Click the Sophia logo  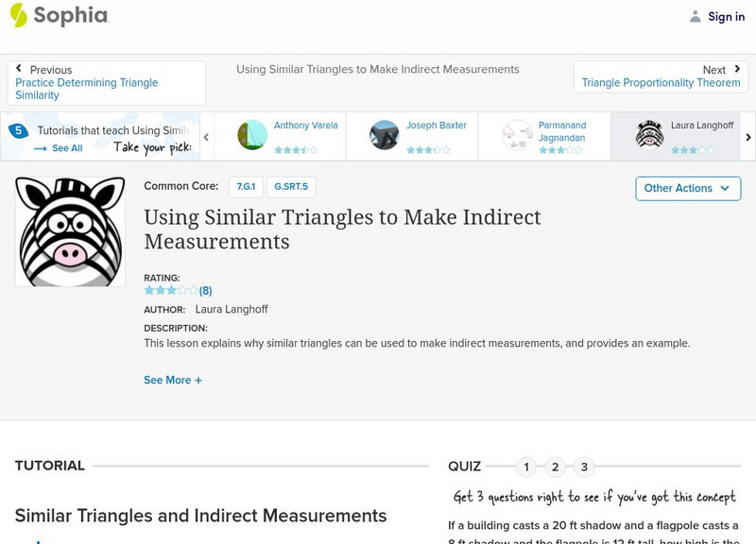pos(59,15)
